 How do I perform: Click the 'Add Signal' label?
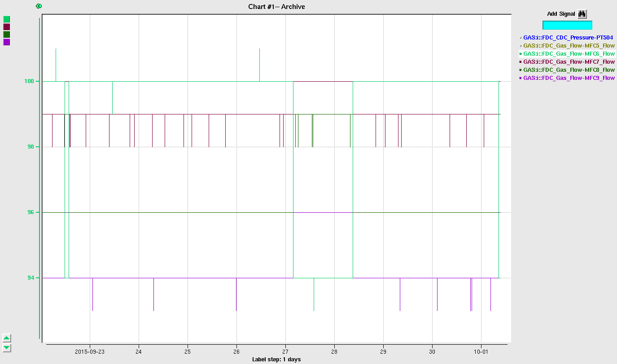[x=561, y=14]
